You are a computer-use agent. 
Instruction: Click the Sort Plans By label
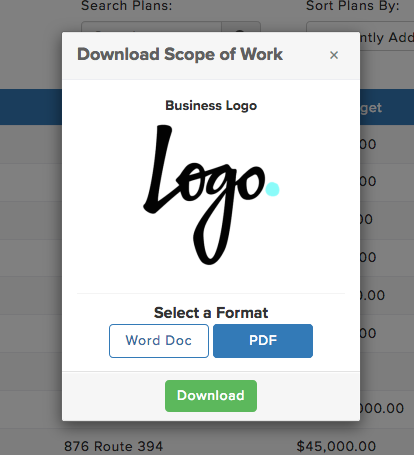tap(353, 6)
